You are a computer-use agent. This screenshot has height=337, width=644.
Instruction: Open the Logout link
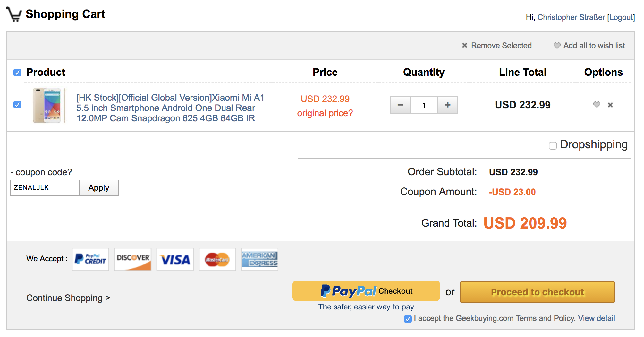(x=621, y=17)
